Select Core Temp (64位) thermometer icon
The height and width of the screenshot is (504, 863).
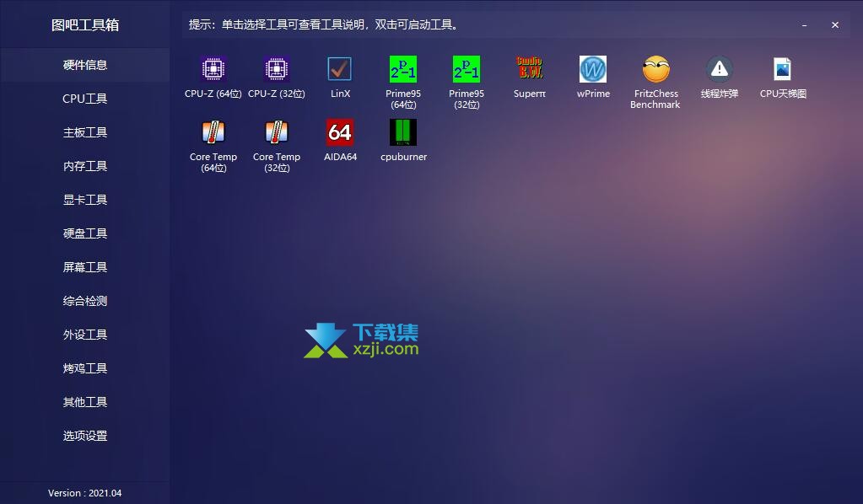coord(213,132)
